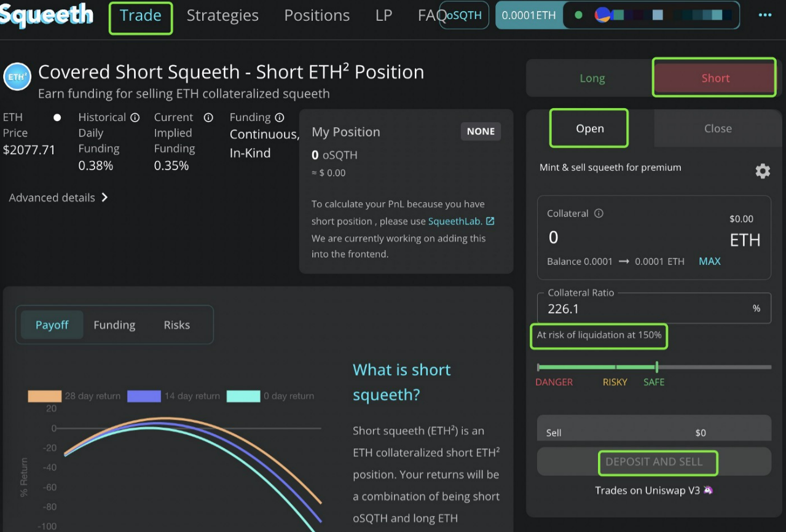Expand Advanced details chevron
This screenshot has height=532, width=786.
(104, 198)
